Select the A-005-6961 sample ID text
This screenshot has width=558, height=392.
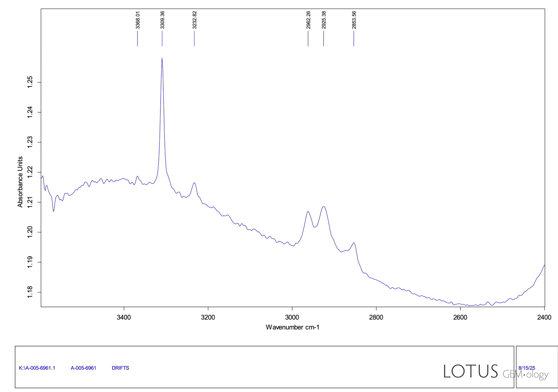(83, 368)
